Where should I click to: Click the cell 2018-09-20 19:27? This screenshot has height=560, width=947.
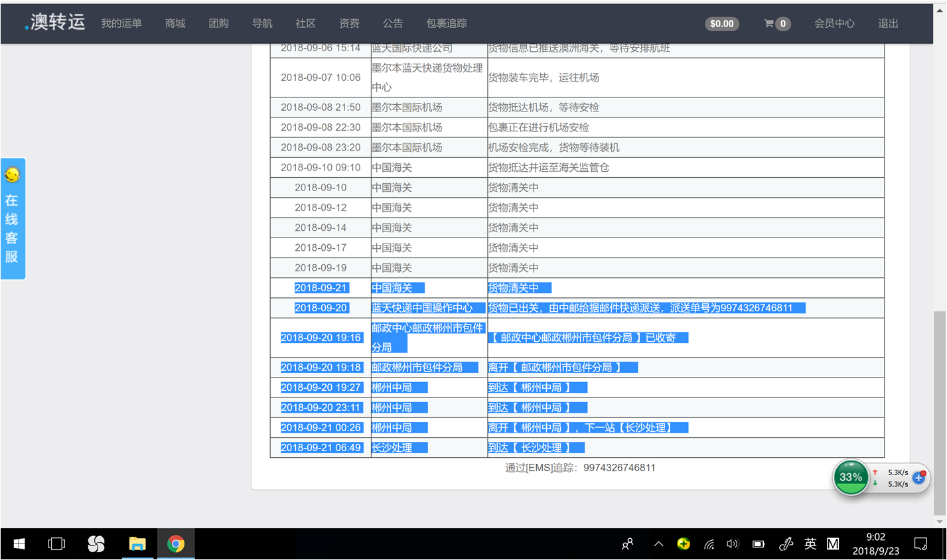coord(321,387)
